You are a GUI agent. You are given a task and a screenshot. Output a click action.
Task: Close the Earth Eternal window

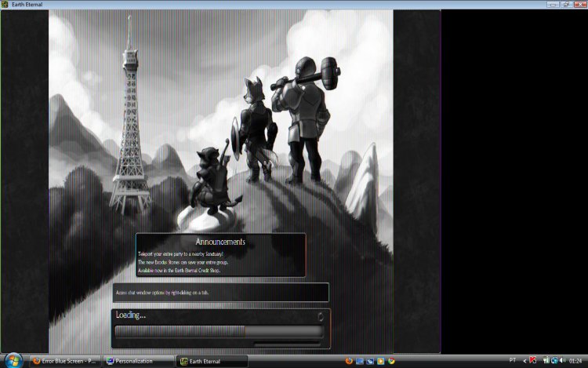tap(580, 4)
